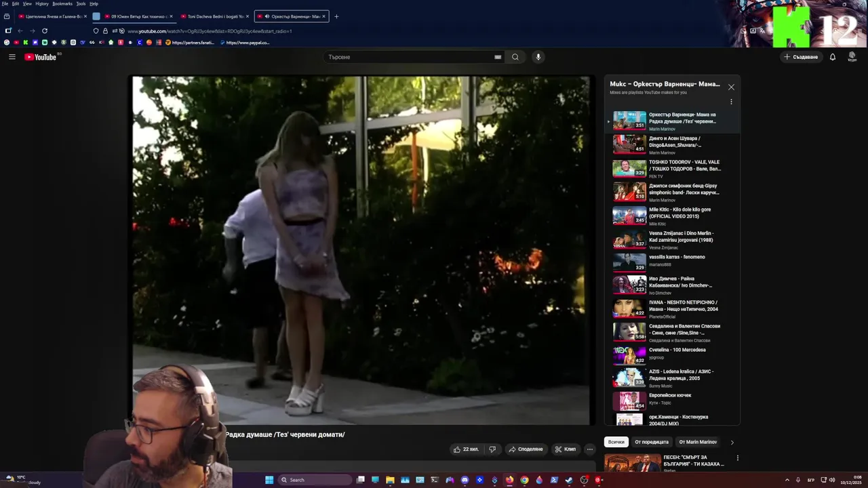This screenshot has width=868, height=488.
Task: Click the weather widget 10°C
Action: point(22,480)
